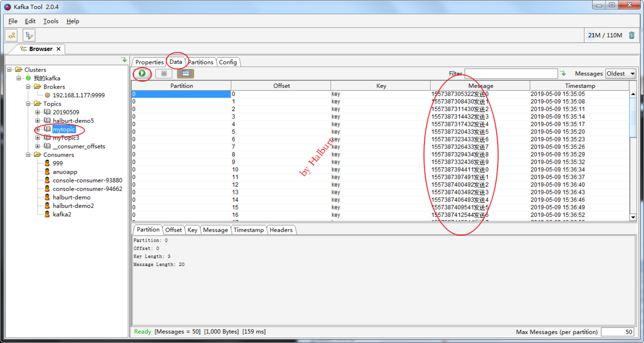
Task: Expand the 20190509 topic node
Action: tap(37, 112)
